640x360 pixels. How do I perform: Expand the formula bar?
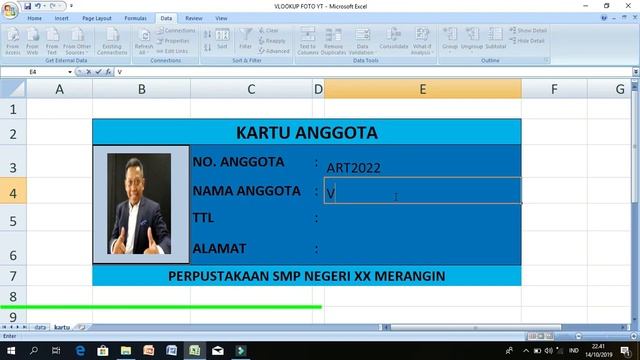click(x=636, y=72)
